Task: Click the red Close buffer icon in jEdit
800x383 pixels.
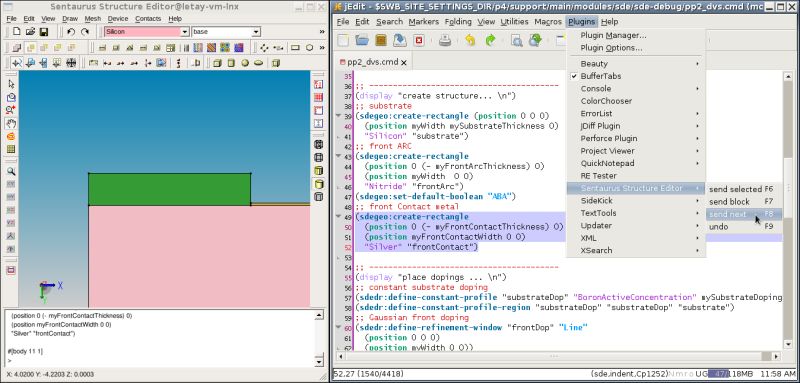Action: point(419,40)
